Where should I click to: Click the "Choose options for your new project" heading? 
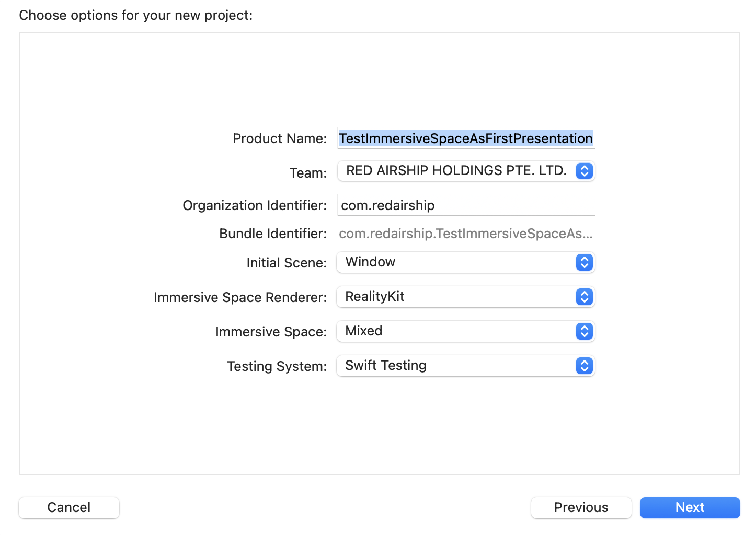point(136,15)
